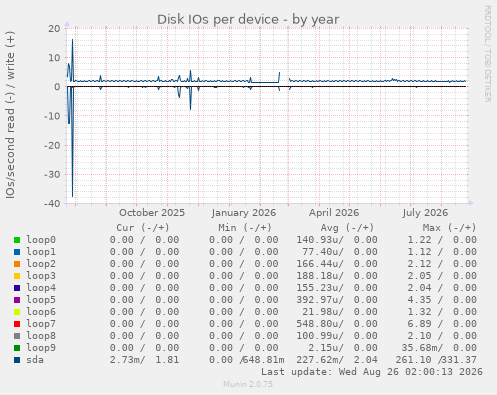Click the loop4 dark purple swatch
The width and height of the screenshot is (497, 395).
17,288
